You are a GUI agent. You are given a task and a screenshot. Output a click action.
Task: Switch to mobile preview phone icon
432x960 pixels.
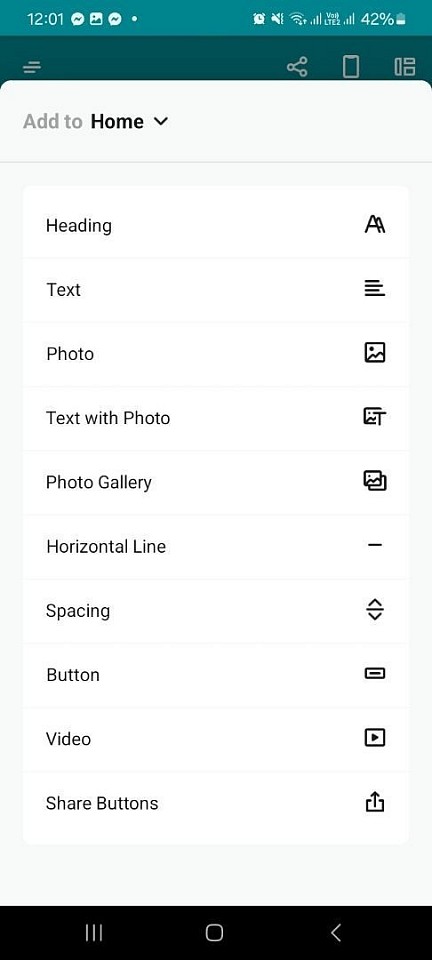coord(351,67)
